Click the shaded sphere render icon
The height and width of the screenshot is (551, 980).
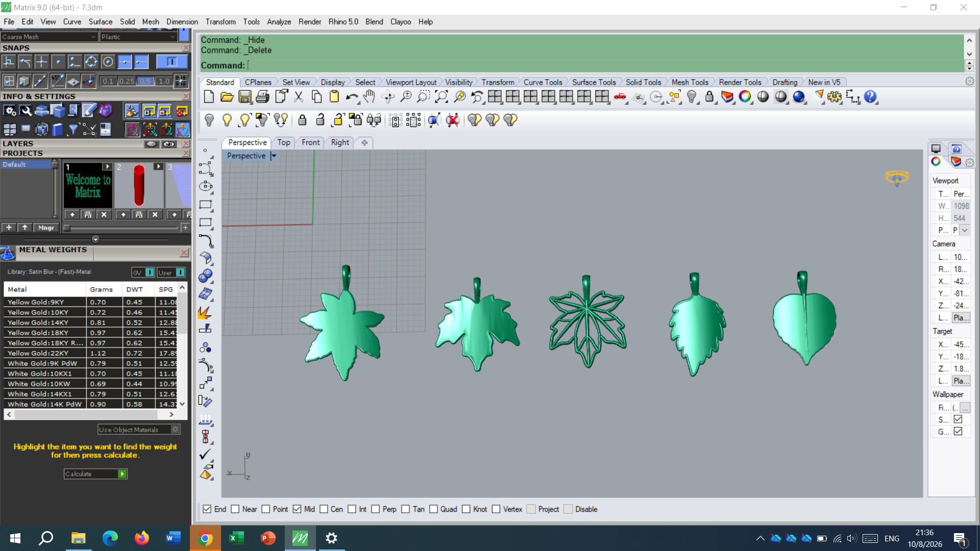coord(763,97)
